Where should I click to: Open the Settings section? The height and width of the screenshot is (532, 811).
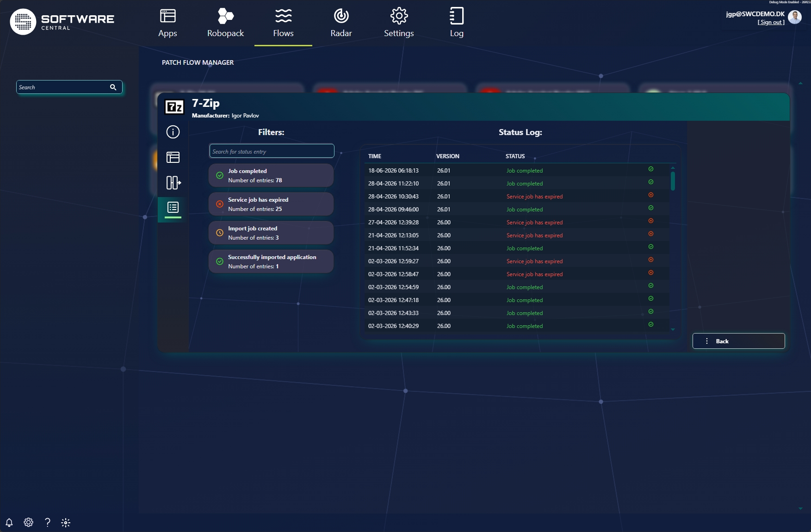[x=399, y=23]
